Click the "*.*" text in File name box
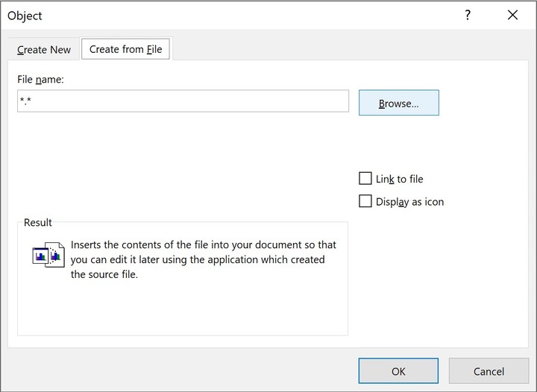Screen dimensions: 537x392 [25, 102]
